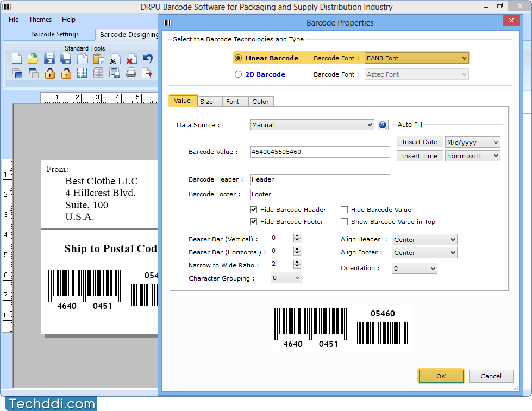Click the Cut scissors icon
532x411 pixels.
coord(115,59)
